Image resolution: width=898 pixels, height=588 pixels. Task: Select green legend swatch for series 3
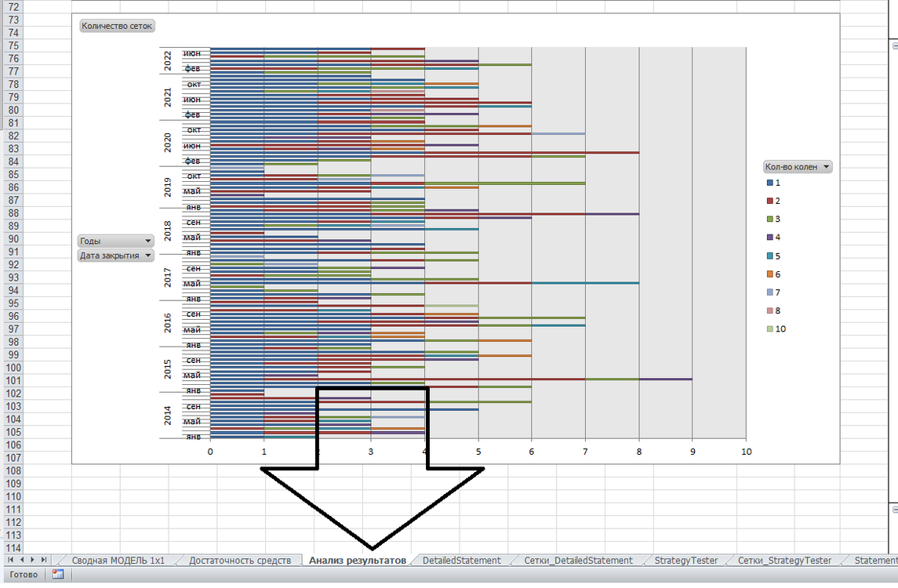[x=769, y=220]
